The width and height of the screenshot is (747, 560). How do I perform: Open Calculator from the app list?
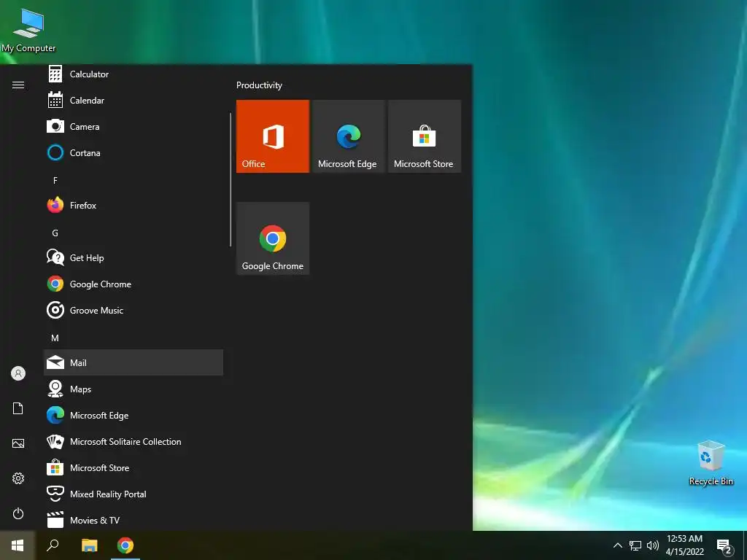133,74
